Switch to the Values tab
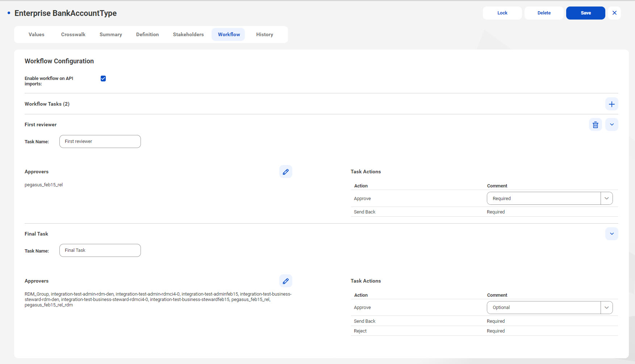Image resolution: width=635 pixels, height=364 pixels. (x=37, y=35)
